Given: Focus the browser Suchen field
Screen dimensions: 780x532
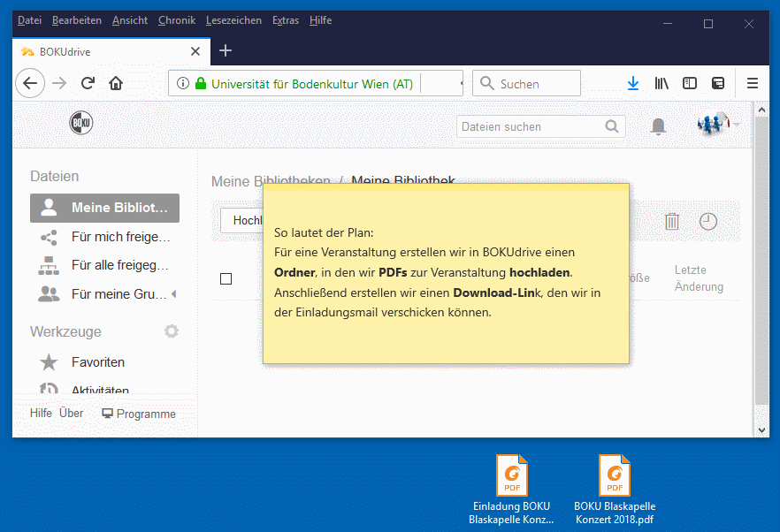Looking at the screenshot, I should pyautogui.click(x=526, y=83).
